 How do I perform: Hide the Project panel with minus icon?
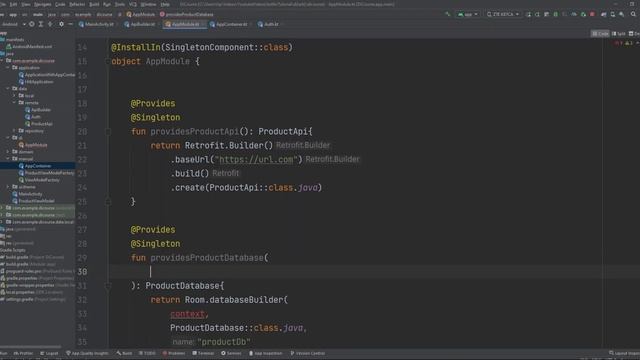tap(70, 24)
